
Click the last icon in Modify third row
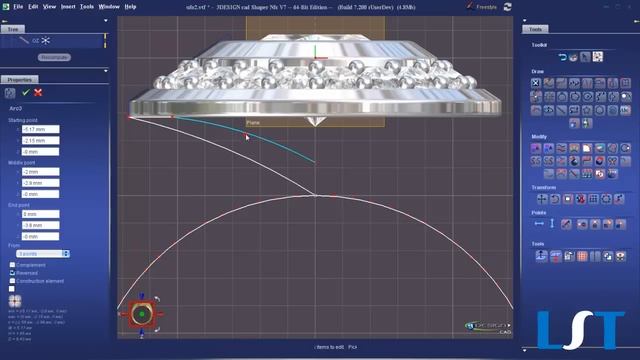click(x=612, y=174)
